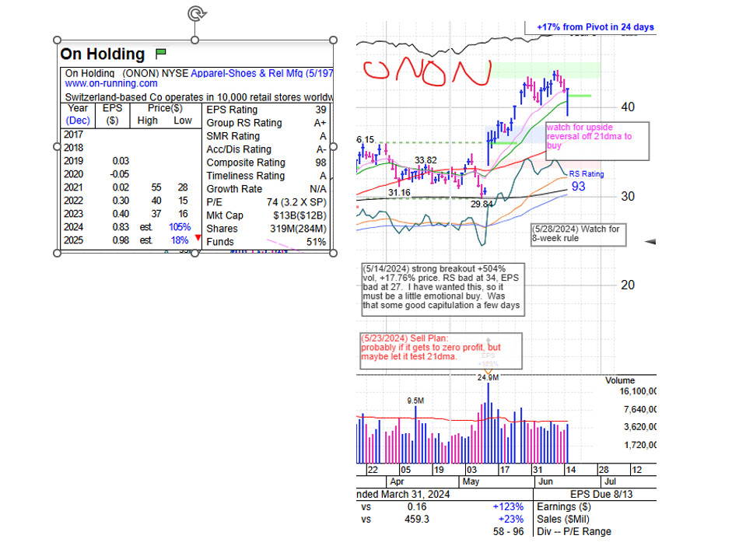The image size is (739, 560).
Task: Click the 'EPS Rating' row value 39
Action: coord(321,110)
